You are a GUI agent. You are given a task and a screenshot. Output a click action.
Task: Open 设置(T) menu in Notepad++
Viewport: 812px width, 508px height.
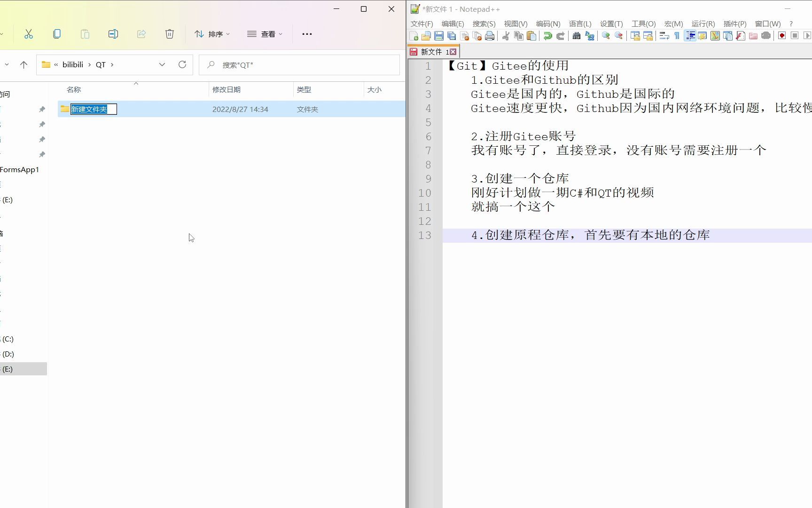coord(611,24)
